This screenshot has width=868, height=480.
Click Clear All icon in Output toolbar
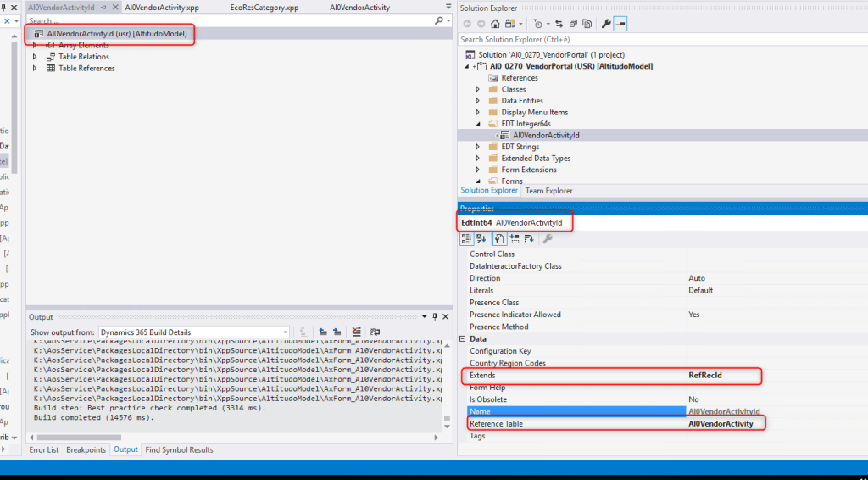tap(357, 332)
